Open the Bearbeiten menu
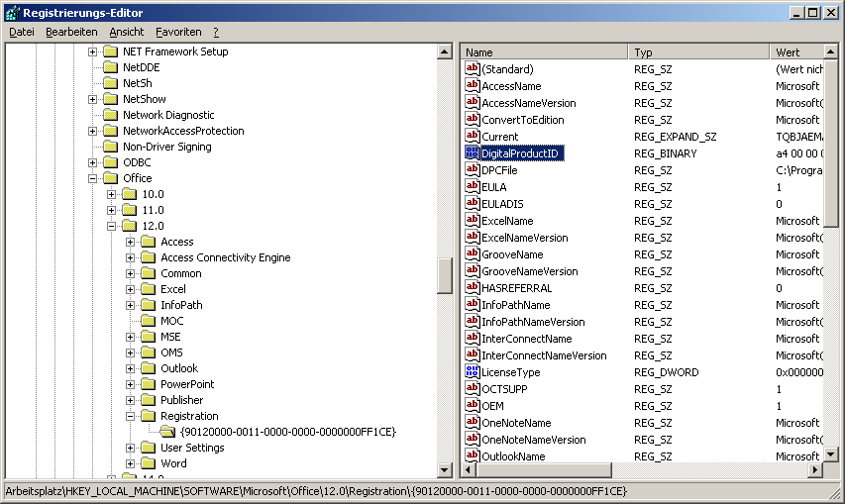This screenshot has height=504, width=845. click(x=71, y=32)
